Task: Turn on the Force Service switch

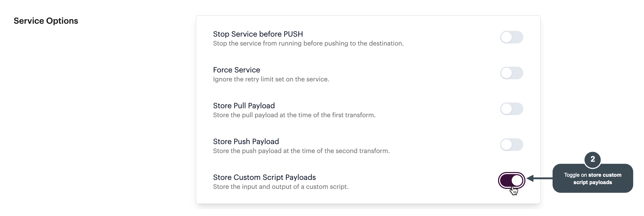Action: click(511, 73)
